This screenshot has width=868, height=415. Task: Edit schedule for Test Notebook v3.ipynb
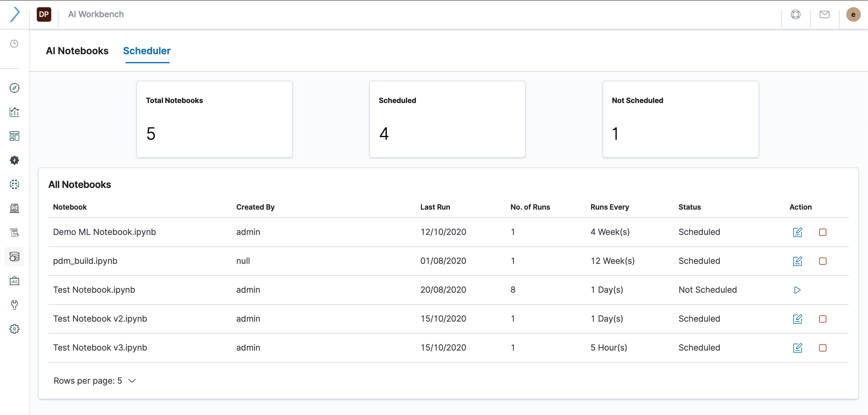point(797,348)
